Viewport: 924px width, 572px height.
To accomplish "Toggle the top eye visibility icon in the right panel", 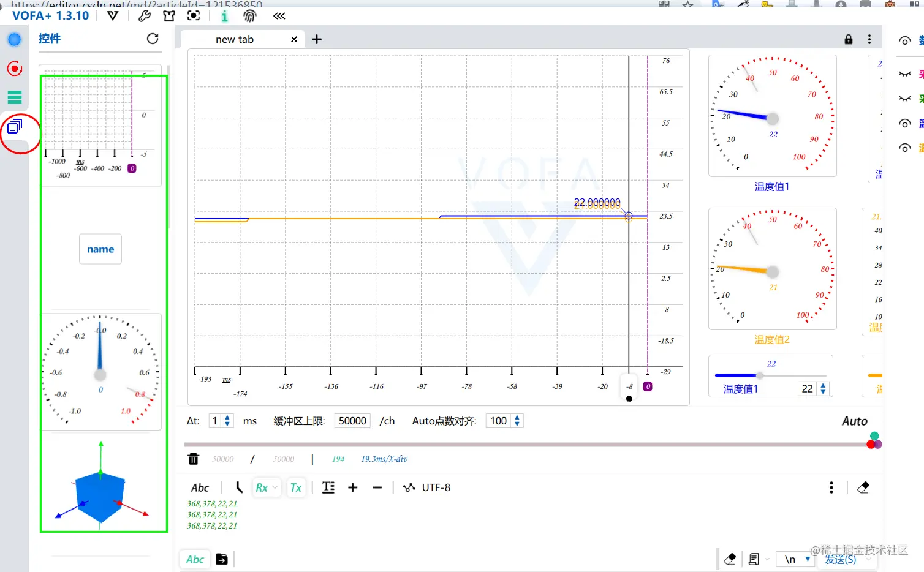I will point(905,41).
